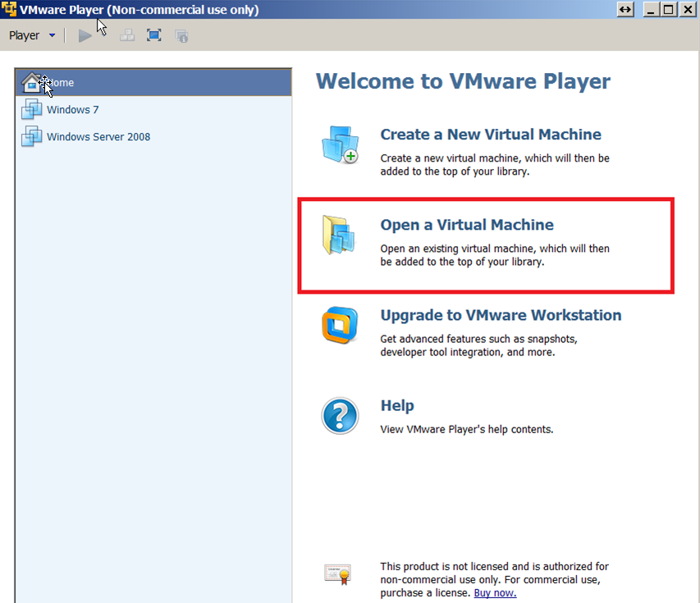The height and width of the screenshot is (603, 700).
Task: Click the Open a Virtual Machine heading
Action: [x=467, y=225]
